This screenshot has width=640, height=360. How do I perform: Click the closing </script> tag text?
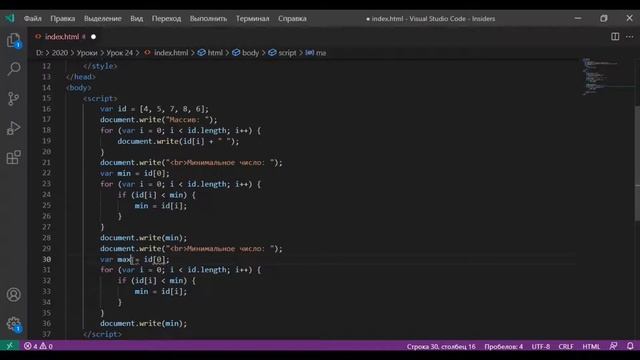102,334
